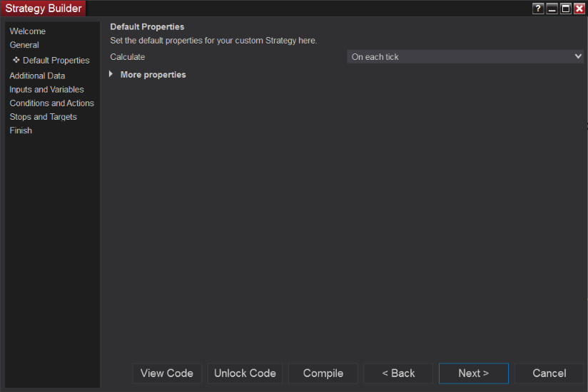Image resolution: width=588 pixels, height=392 pixels.
Task: Close the Strategy Builder window
Action: [579, 9]
